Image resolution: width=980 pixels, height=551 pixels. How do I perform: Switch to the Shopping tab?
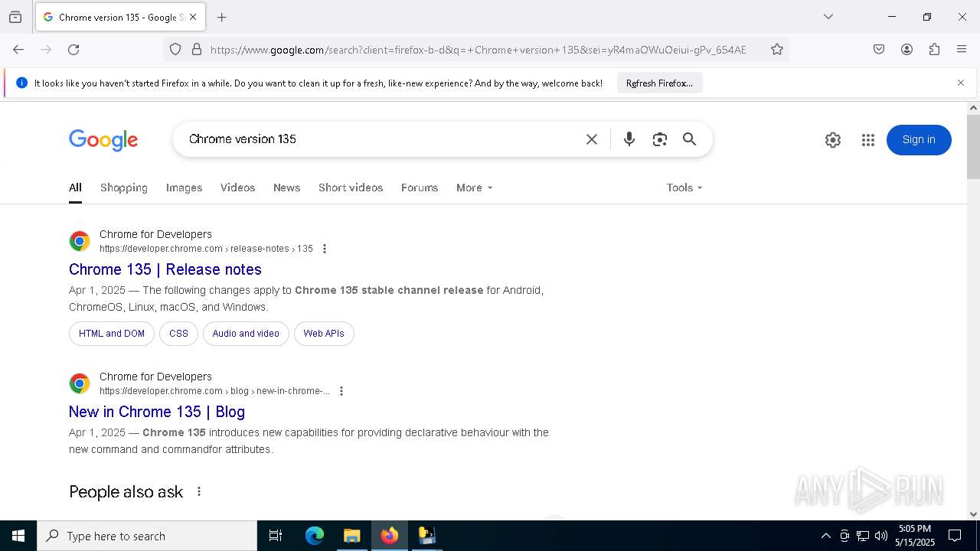click(x=124, y=187)
